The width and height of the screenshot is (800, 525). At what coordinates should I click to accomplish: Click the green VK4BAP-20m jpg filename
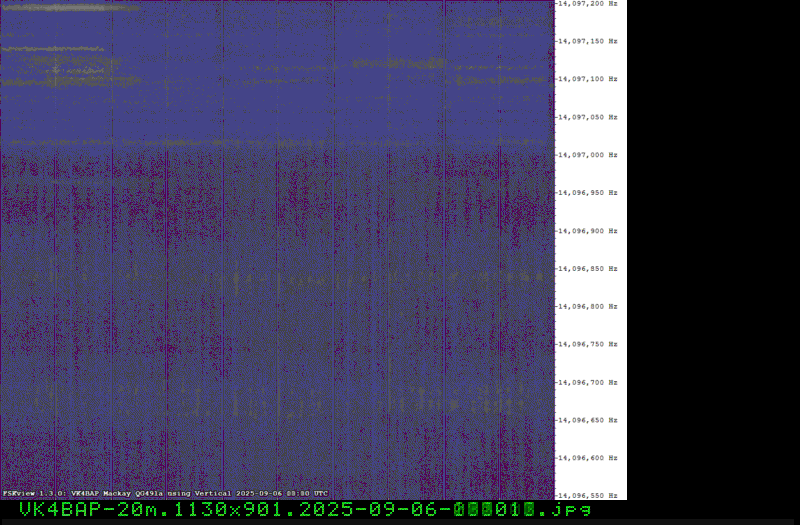(x=305, y=510)
